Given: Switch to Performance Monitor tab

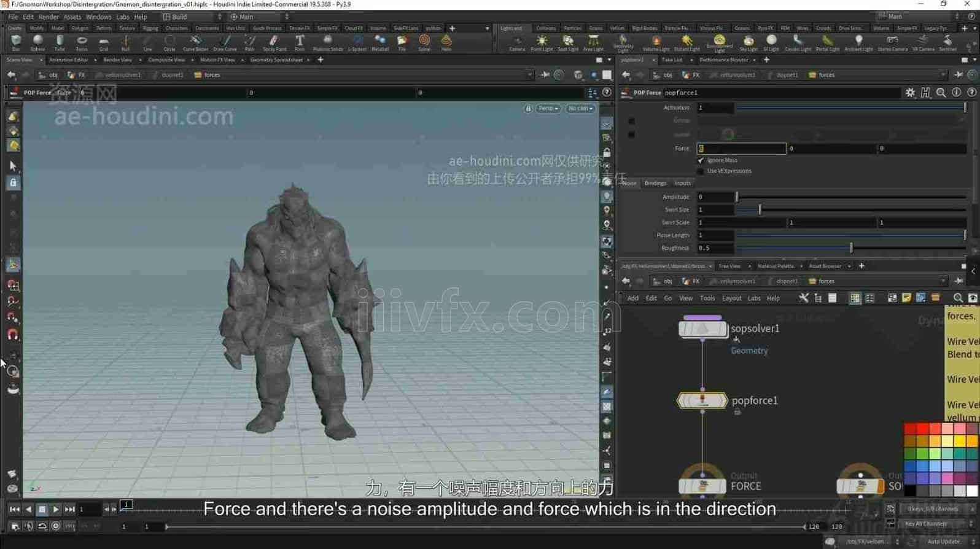Looking at the screenshot, I should (x=724, y=60).
